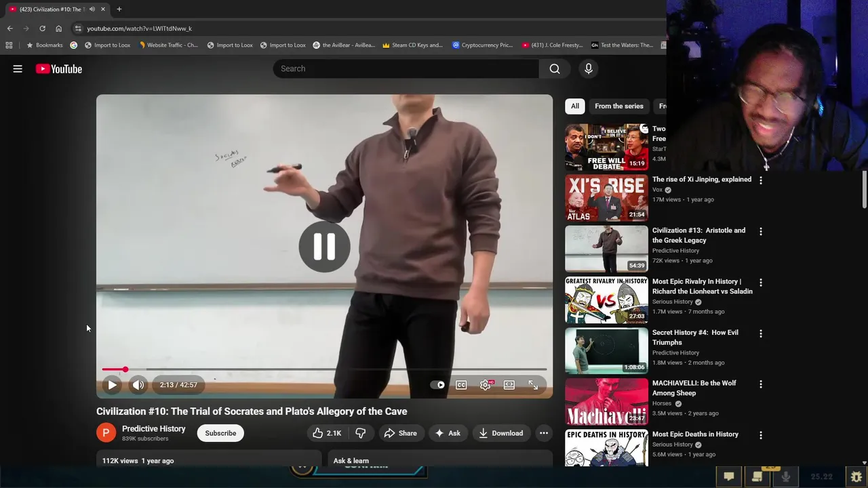Select the From the series chip
The image size is (868, 488).
(619, 106)
